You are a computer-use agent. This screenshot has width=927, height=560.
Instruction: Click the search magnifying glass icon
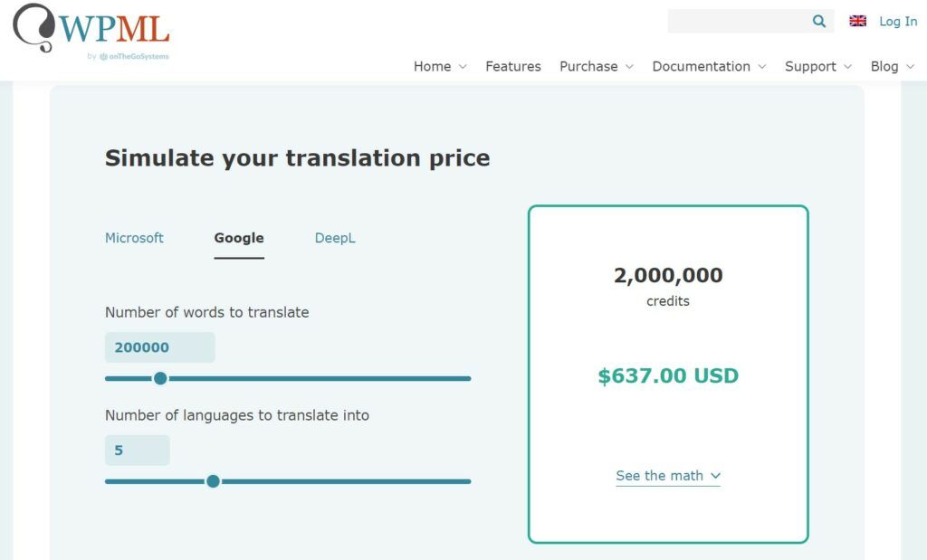pos(817,21)
